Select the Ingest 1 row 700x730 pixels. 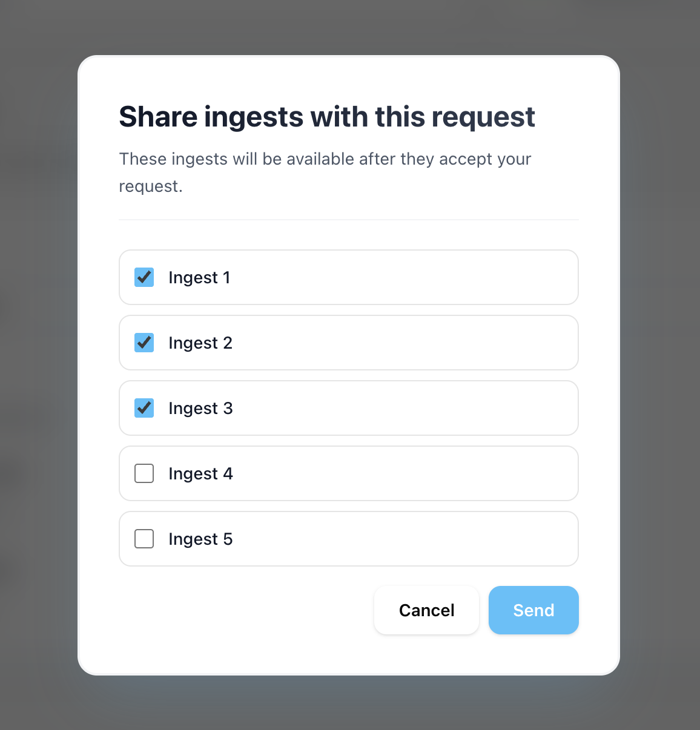[349, 277]
